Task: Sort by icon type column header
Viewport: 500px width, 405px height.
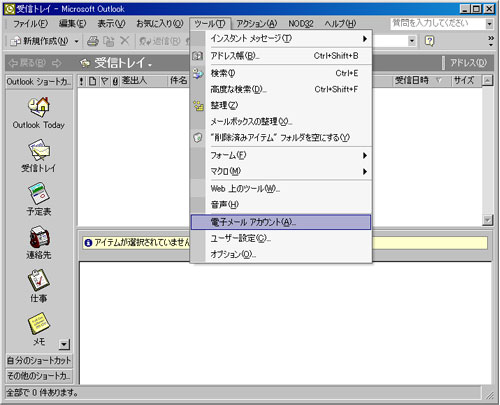Action: pyautogui.click(x=93, y=81)
